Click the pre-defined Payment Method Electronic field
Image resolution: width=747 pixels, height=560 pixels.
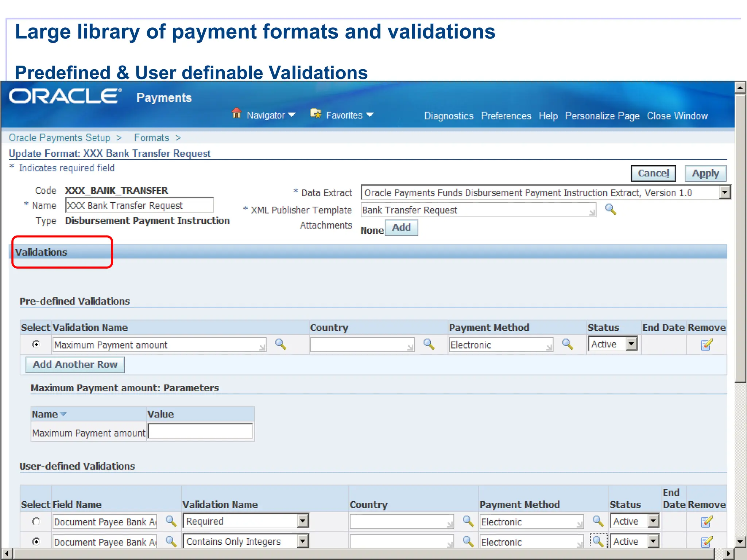(x=501, y=345)
